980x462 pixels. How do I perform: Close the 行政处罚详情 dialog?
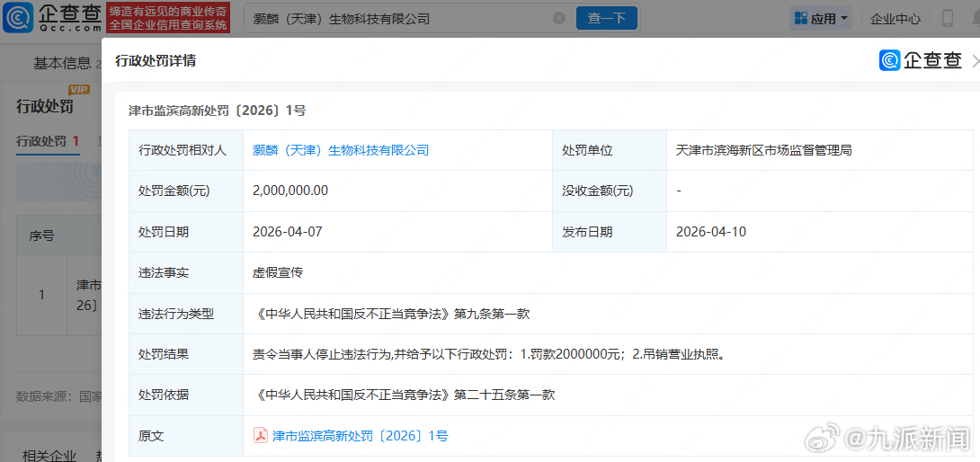pos(975,60)
